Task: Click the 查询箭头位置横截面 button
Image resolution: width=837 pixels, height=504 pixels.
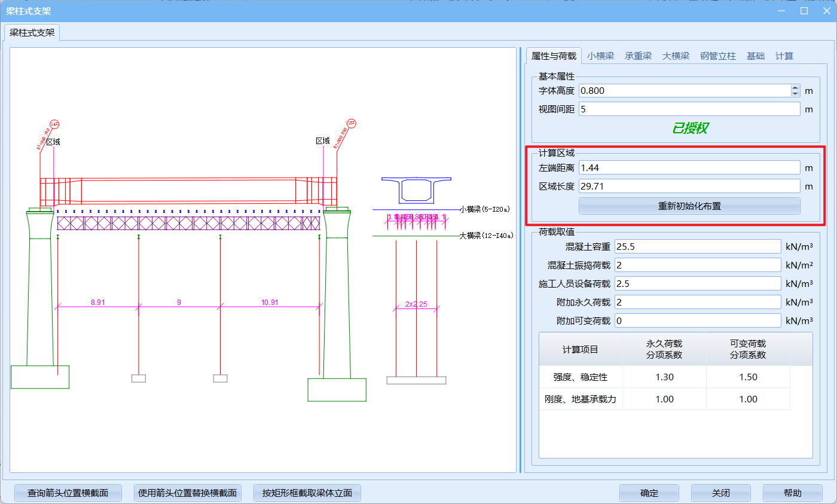Action: 68,493
